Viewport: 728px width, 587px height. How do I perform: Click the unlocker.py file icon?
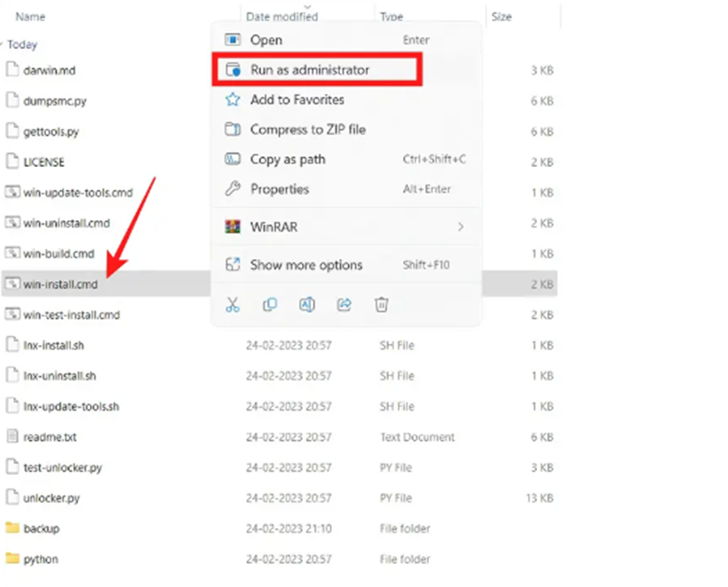(12, 497)
